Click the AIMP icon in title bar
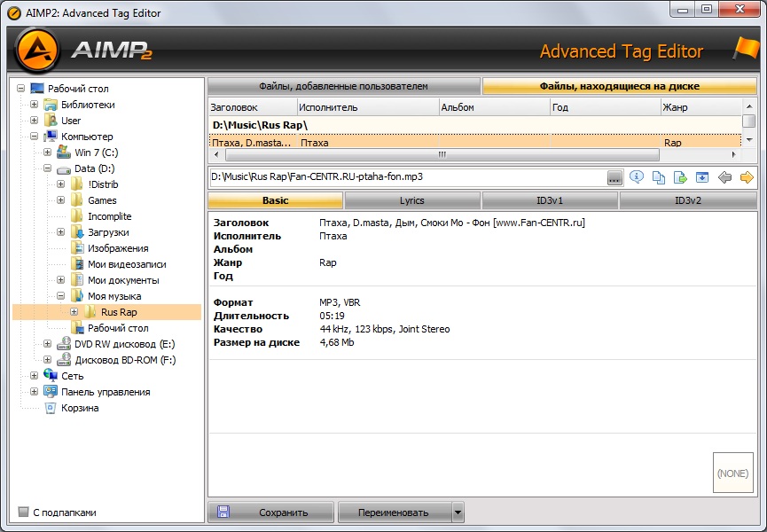 click(x=14, y=13)
